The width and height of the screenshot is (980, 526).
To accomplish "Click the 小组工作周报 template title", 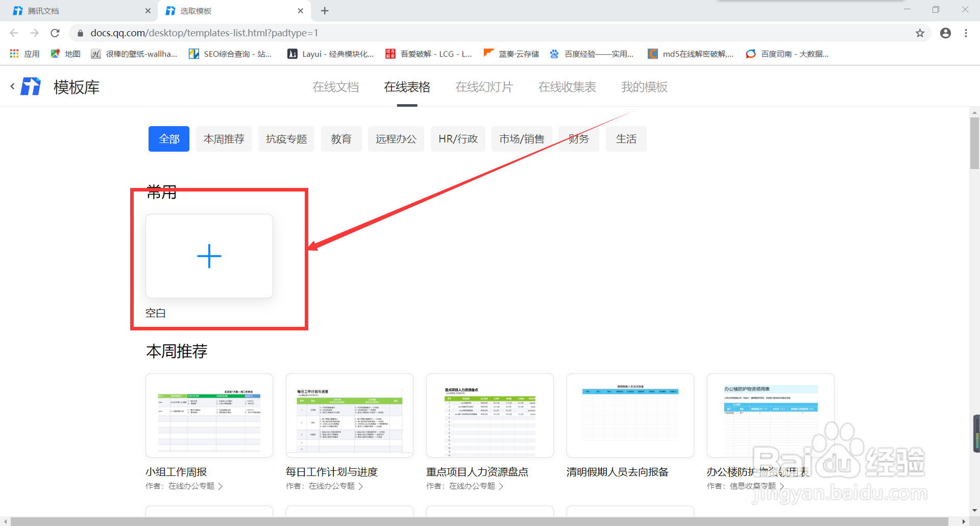I will (176, 472).
